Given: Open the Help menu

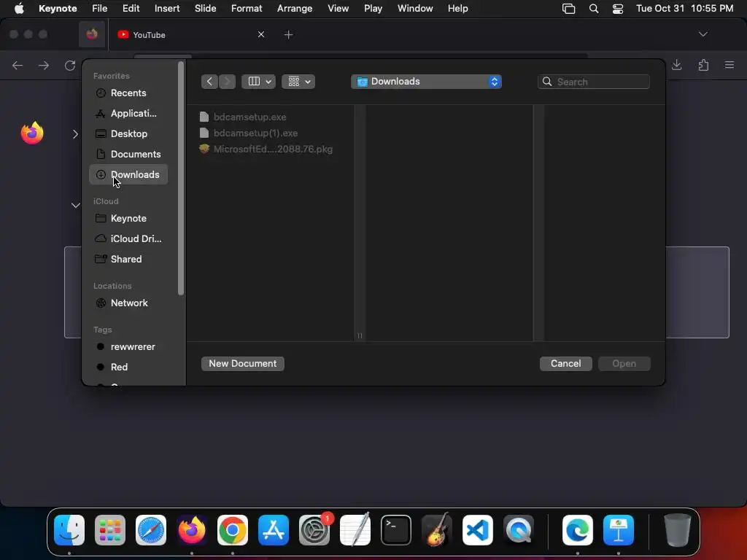Looking at the screenshot, I should click(458, 9).
